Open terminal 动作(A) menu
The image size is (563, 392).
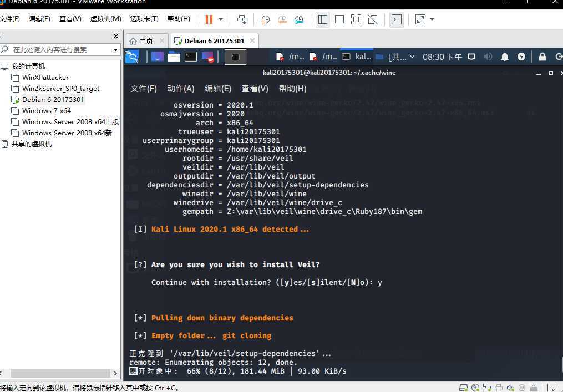(x=181, y=89)
